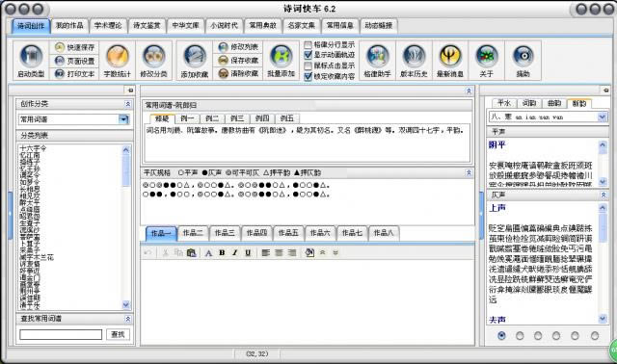Viewport: 617px width, 364px height.
Task: Select the third radio button under rhyme panel
Action: [x=538, y=336]
